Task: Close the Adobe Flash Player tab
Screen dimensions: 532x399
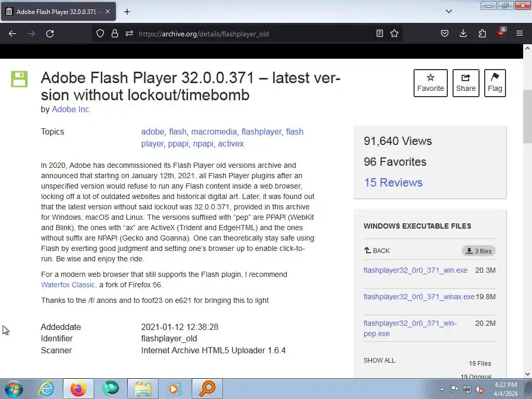Action: click(x=107, y=11)
